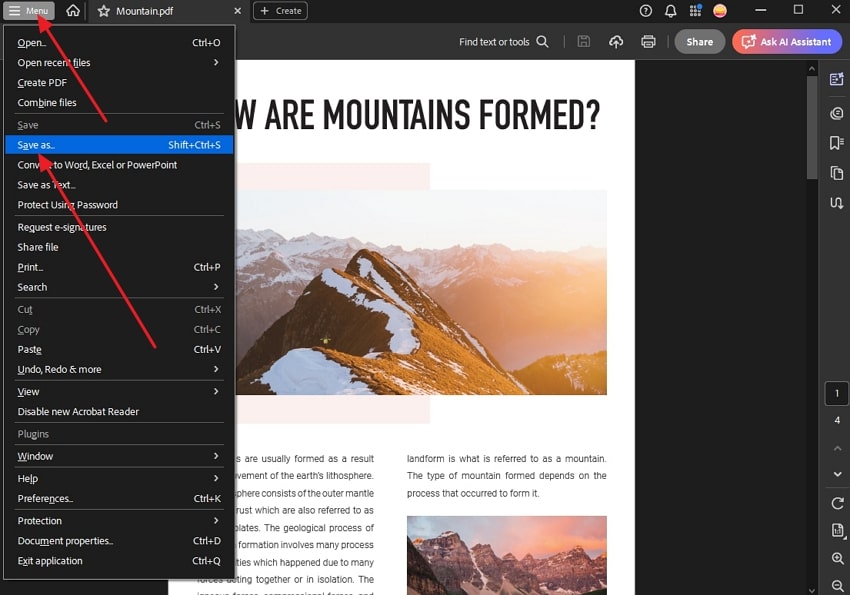Expand Open recent files submenu

[119, 63]
